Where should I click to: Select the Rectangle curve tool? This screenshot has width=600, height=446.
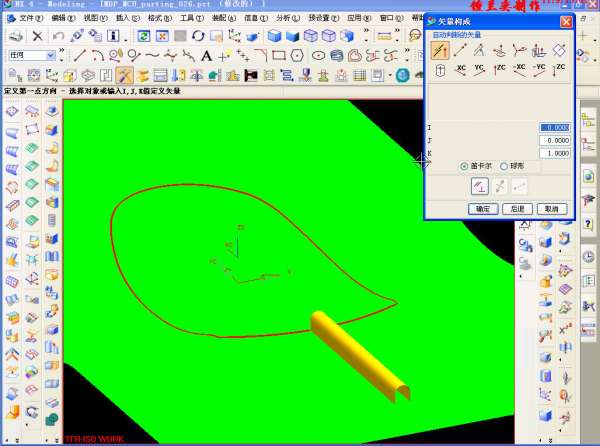coord(279,55)
